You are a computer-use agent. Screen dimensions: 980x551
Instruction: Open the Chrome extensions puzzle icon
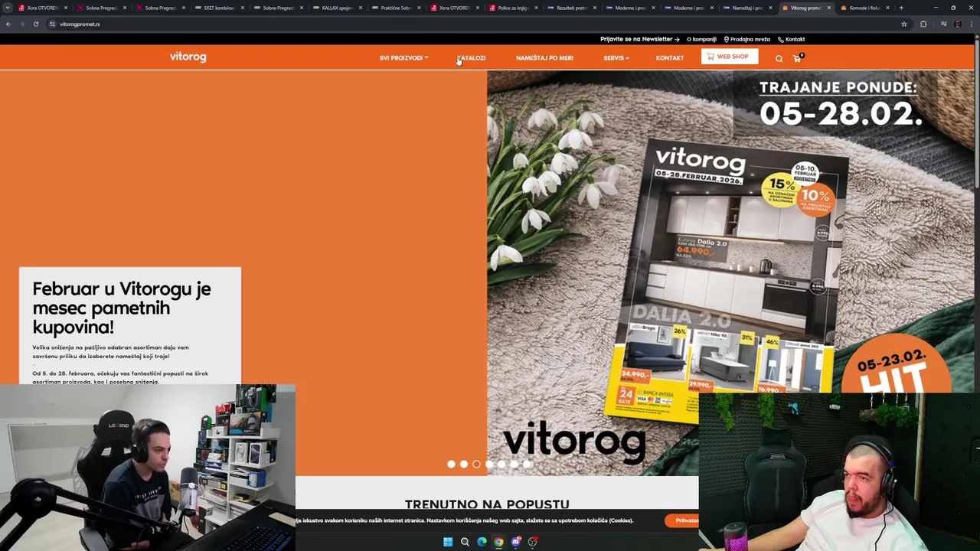click(923, 24)
